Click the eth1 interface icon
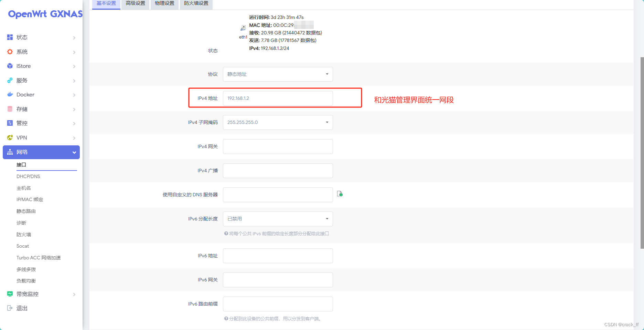This screenshot has height=330, width=644. (x=243, y=28)
